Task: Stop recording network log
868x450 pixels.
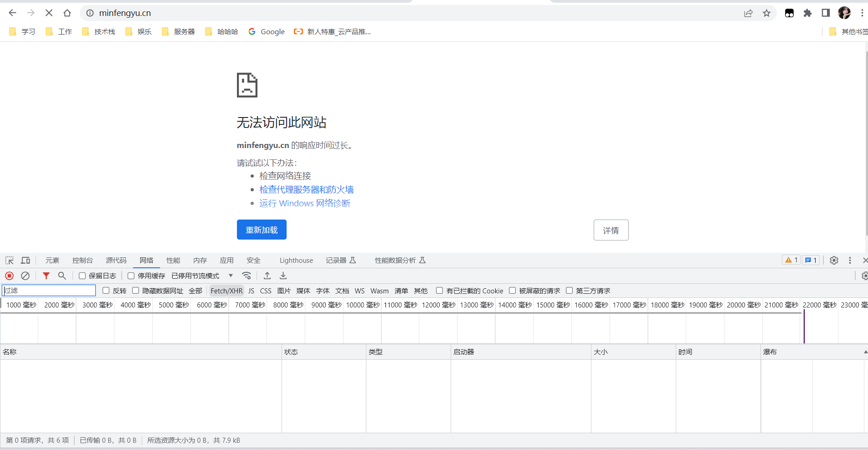Action: coord(9,276)
